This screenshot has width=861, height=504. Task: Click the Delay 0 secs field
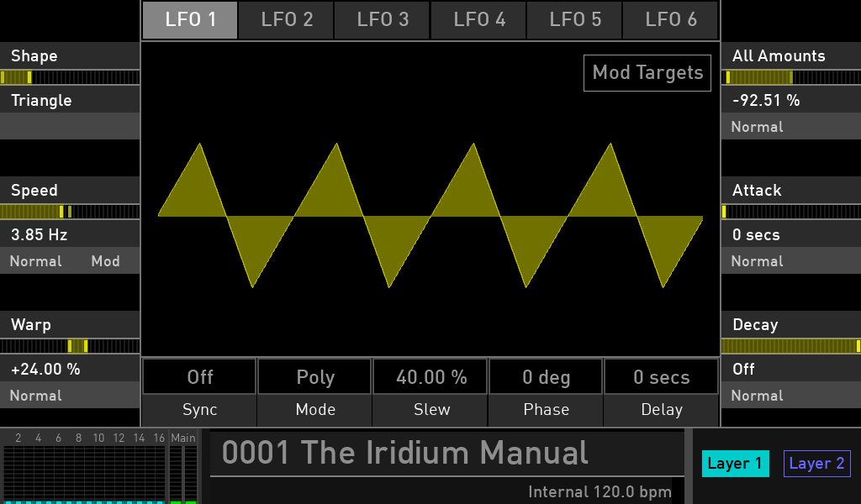click(x=662, y=377)
